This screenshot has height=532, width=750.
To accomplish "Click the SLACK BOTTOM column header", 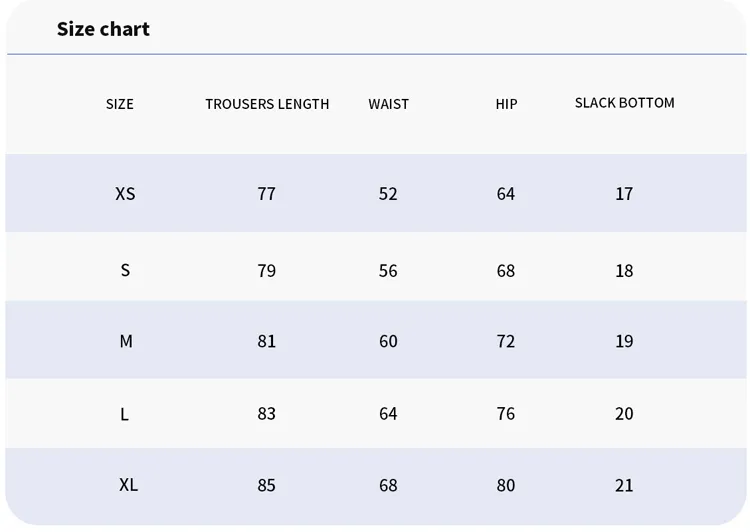I will [x=625, y=103].
